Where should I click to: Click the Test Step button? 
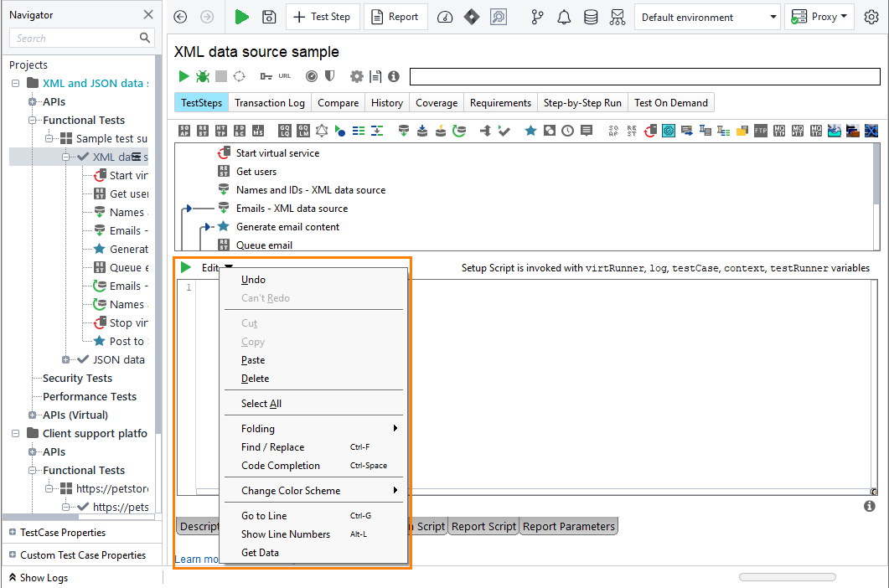pyautogui.click(x=322, y=17)
